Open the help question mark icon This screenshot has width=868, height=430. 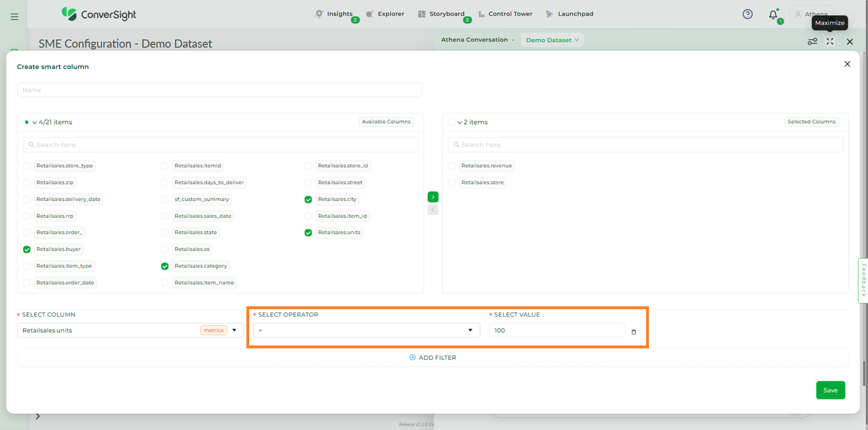click(x=748, y=14)
